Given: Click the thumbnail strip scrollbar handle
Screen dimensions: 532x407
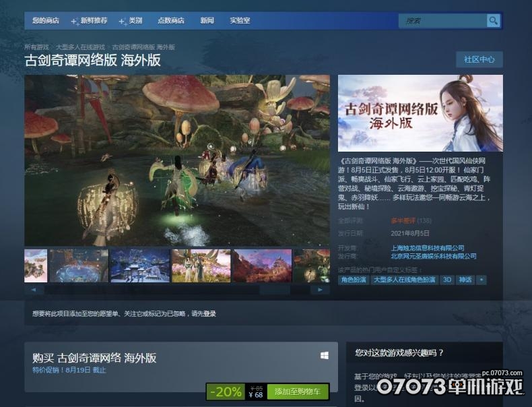Looking at the screenshot, I should point(275,290).
